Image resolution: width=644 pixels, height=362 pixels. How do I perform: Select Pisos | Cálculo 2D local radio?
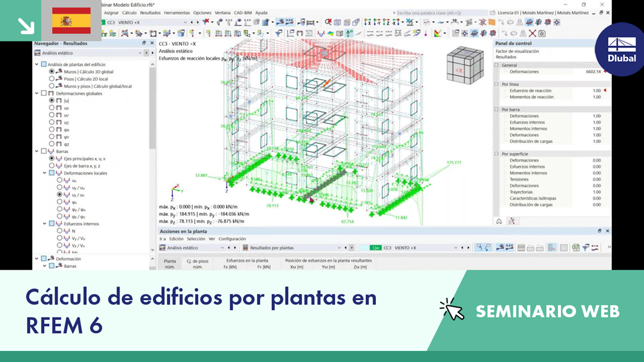click(52, 79)
